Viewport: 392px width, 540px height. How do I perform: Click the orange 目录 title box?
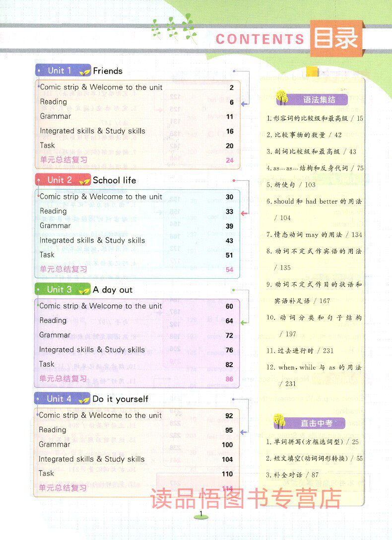click(x=336, y=38)
